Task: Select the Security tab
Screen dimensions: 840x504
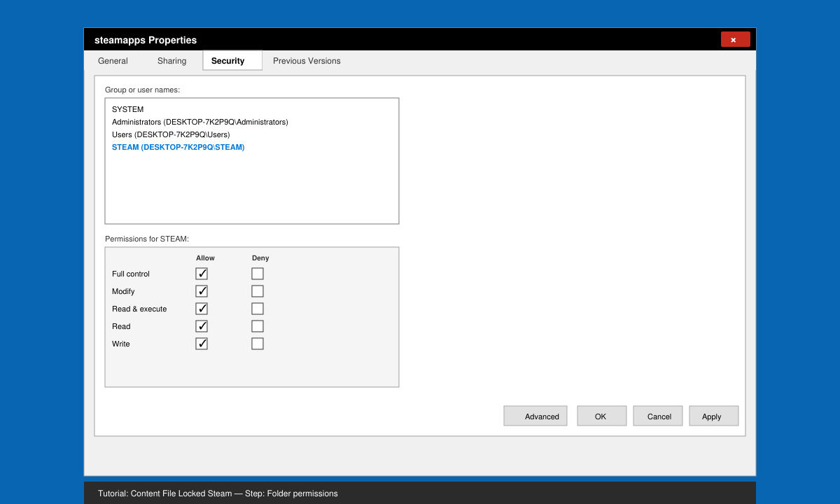Action: point(232,61)
